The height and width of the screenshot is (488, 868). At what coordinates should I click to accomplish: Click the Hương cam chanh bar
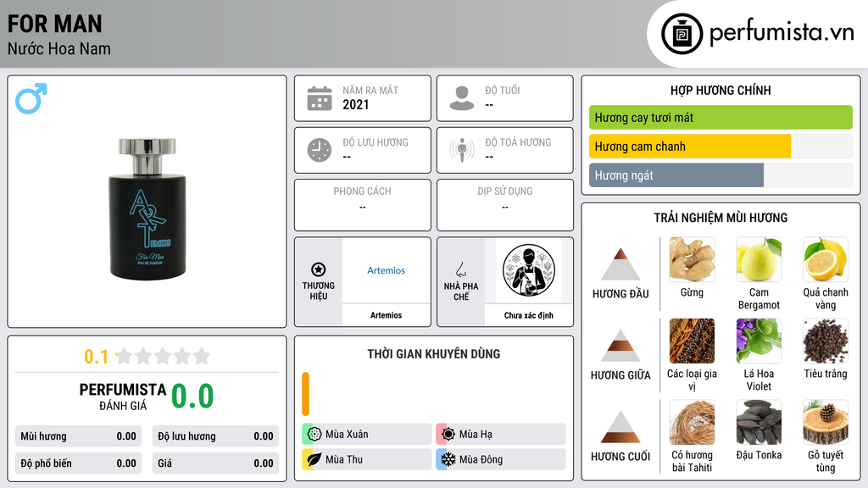click(x=721, y=146)
